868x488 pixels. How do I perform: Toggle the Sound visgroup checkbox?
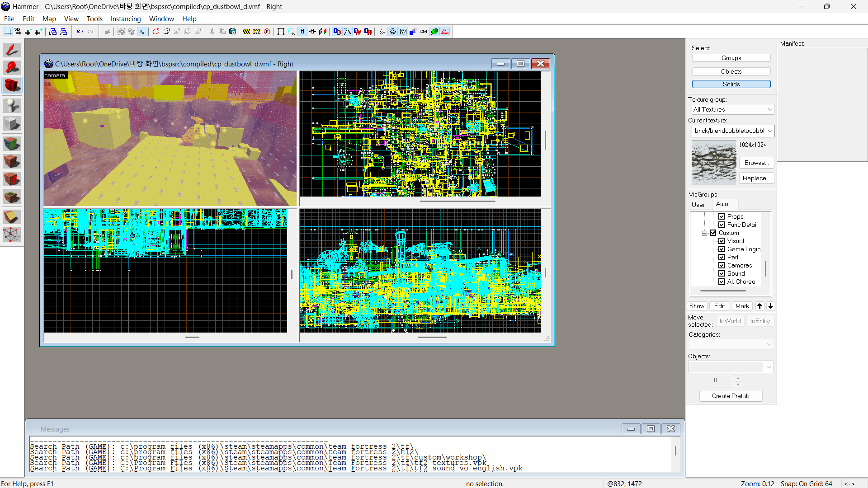coord(722,273)
